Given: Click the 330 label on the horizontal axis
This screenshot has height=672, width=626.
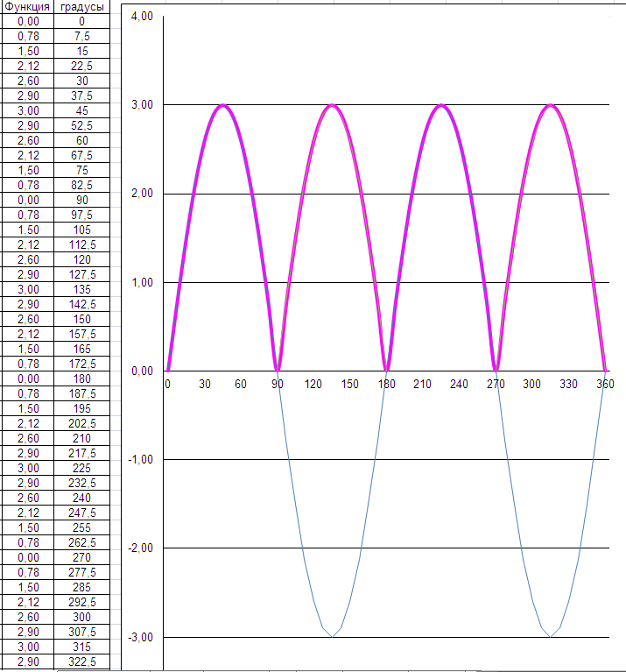Looking at the screenshot, I should coord(568,384).
